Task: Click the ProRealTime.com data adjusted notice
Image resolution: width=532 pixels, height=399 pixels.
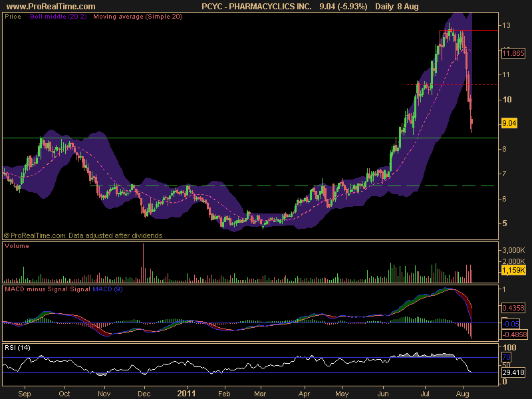Action: point(83,235)
